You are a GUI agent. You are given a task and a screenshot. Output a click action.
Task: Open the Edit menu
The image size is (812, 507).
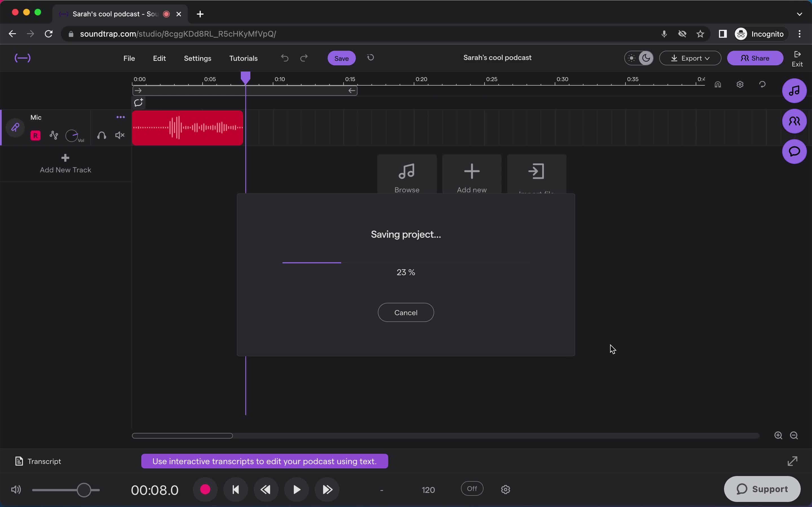pos(160,58)
